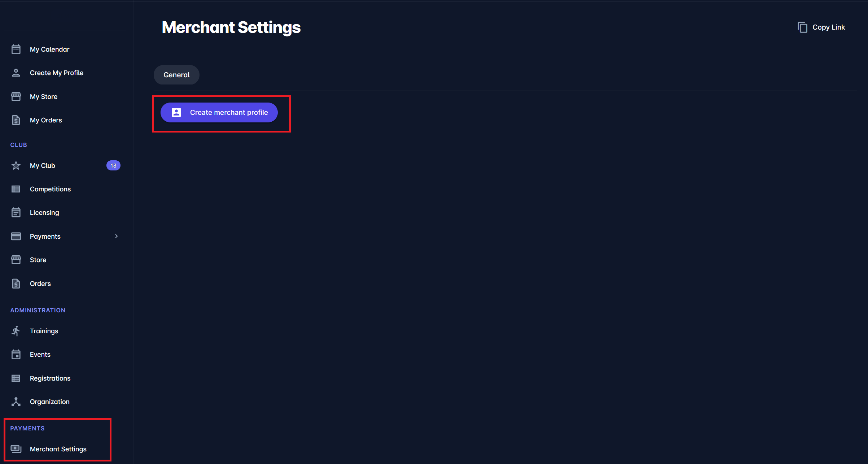
Task: Go to Registrations in sidebar
Action: 50,378
